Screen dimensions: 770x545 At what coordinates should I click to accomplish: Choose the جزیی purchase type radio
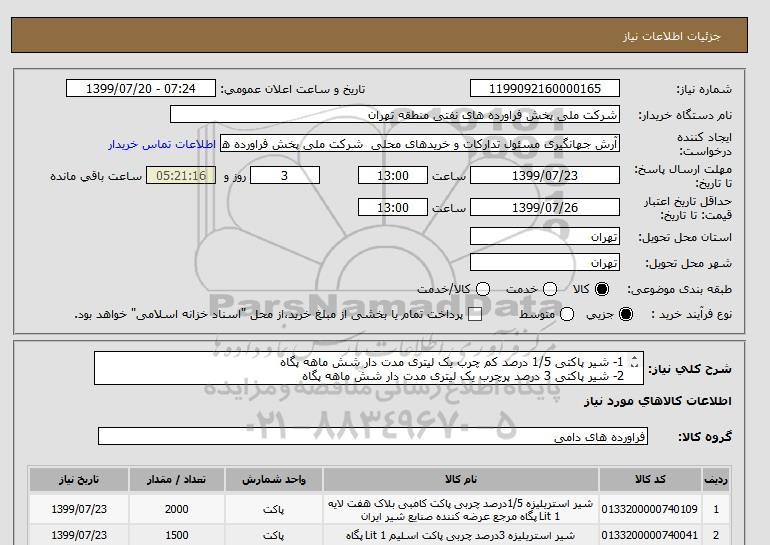tap(626, 314)
